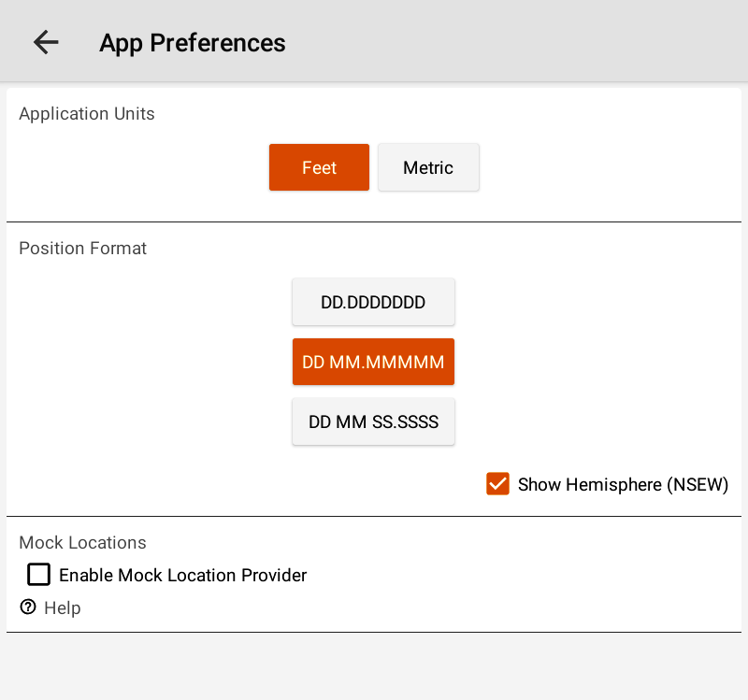
Task: Click the Position Format section heading
Action: [x=83, y=249]
